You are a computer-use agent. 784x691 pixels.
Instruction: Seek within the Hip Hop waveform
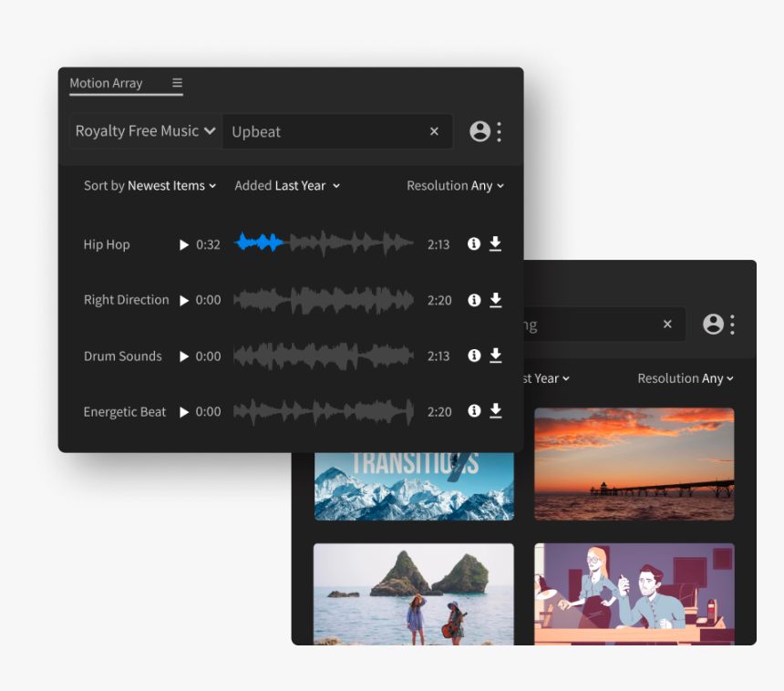point(324,243)
